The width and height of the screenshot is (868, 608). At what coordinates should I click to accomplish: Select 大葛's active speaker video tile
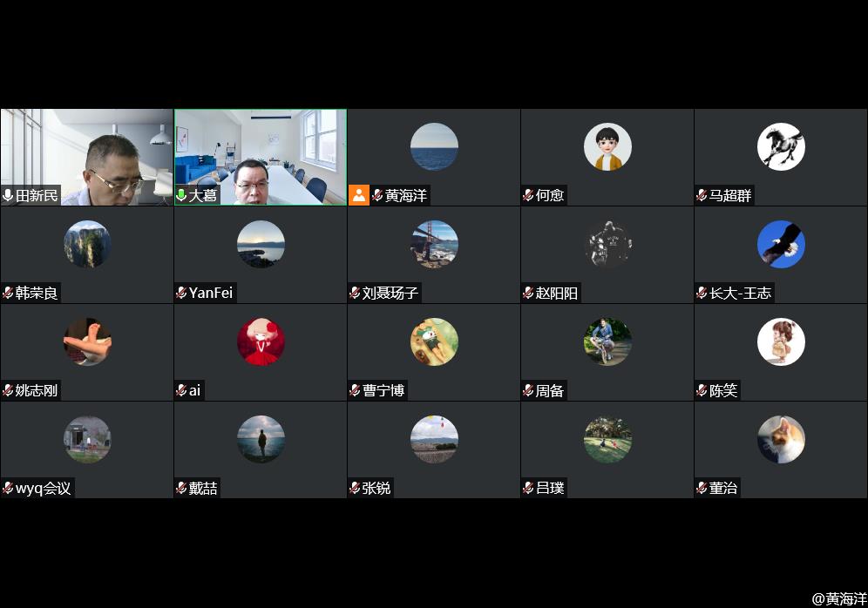261,157
